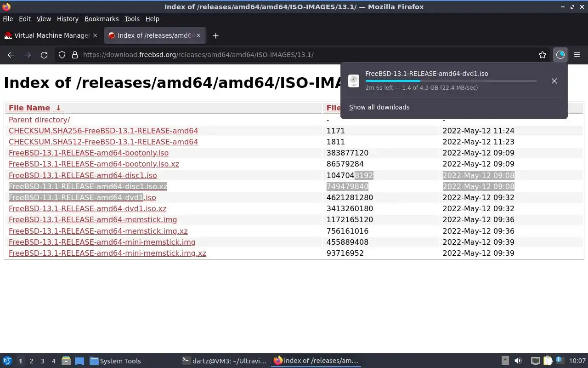Open the network status tray icon
Screen dimensions: 588x368
(x=535, y=361)
